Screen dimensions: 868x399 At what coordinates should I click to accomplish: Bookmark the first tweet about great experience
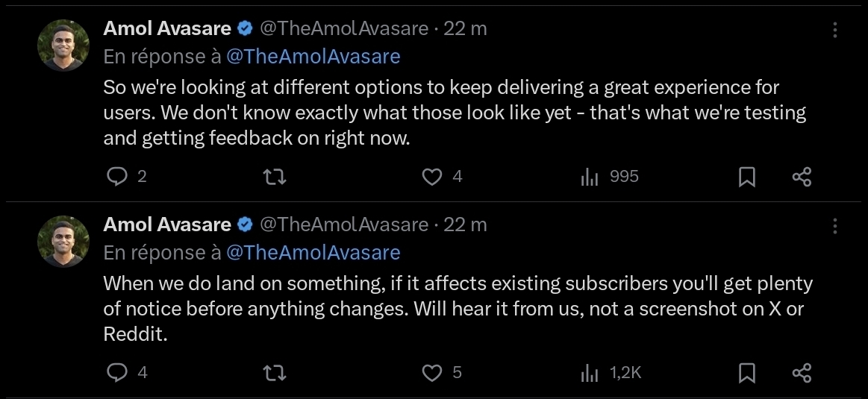tap(747, 177)
